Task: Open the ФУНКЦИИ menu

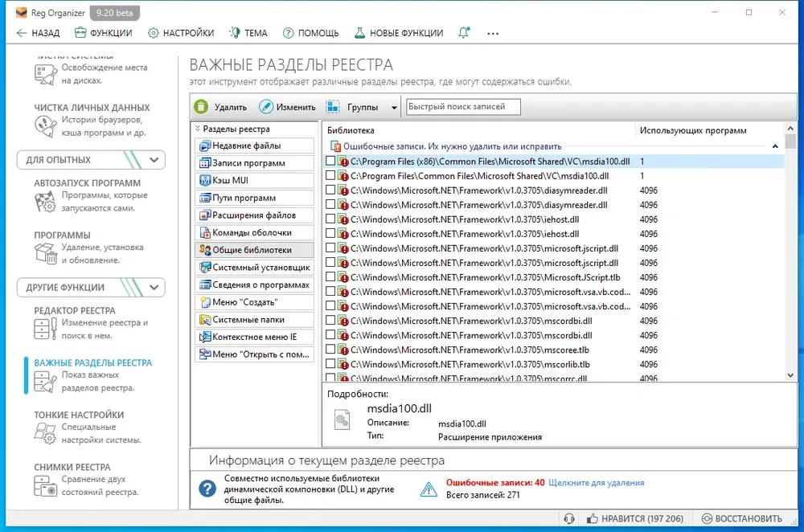Action: pos(104,33)
